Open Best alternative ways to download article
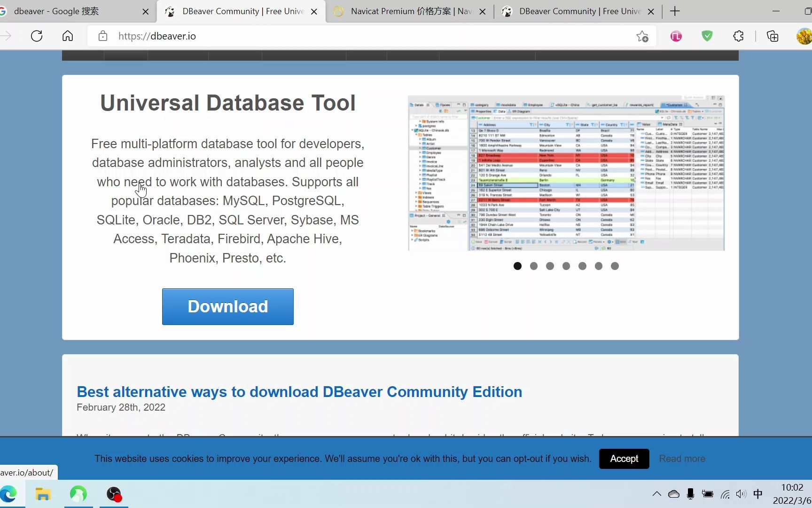This screenshot has height=508, width=812. (299, 392)
